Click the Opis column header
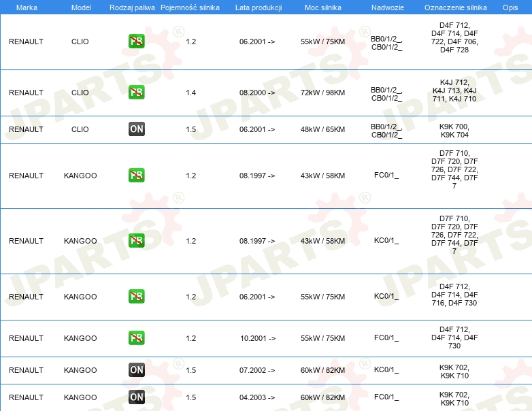532x411 pixels. click(510, 7)
